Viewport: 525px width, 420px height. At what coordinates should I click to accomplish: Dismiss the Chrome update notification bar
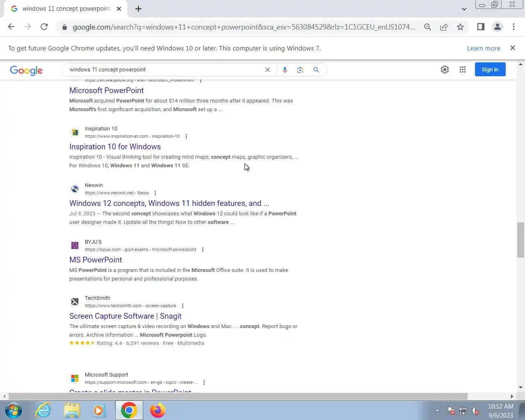tap(512, 48)
